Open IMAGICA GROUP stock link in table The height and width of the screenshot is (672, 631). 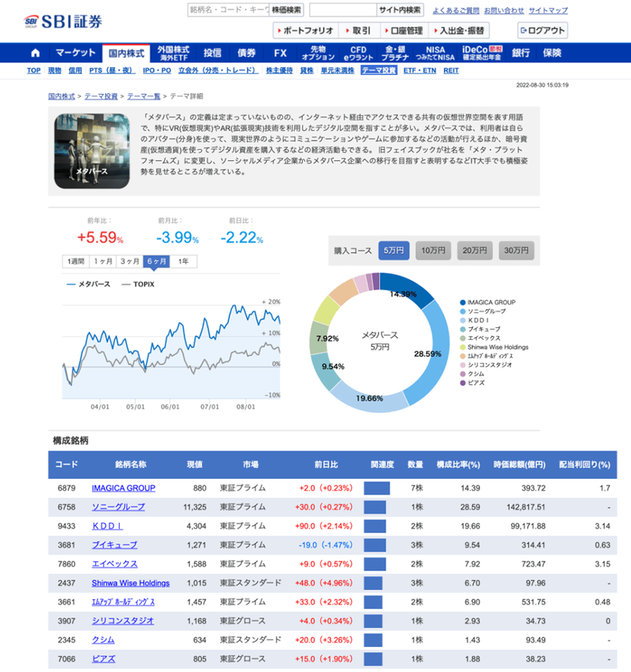(124, 488)
